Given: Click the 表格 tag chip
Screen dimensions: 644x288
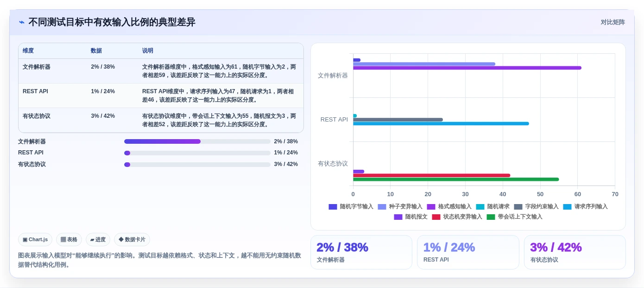Looking at the screenshot, I should (x=69, y=240).
